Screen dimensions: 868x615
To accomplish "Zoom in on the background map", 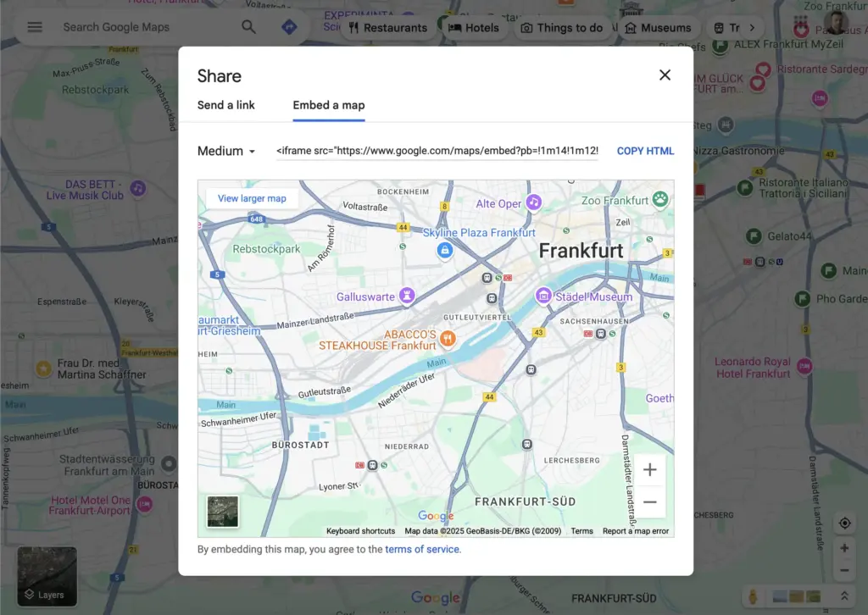I will (844, 548).
